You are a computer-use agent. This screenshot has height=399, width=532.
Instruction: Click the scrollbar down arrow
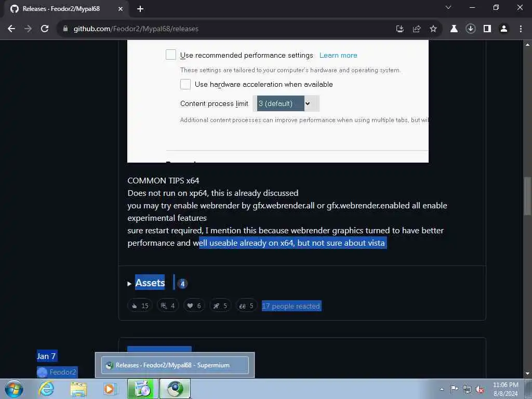coord(527,374)
